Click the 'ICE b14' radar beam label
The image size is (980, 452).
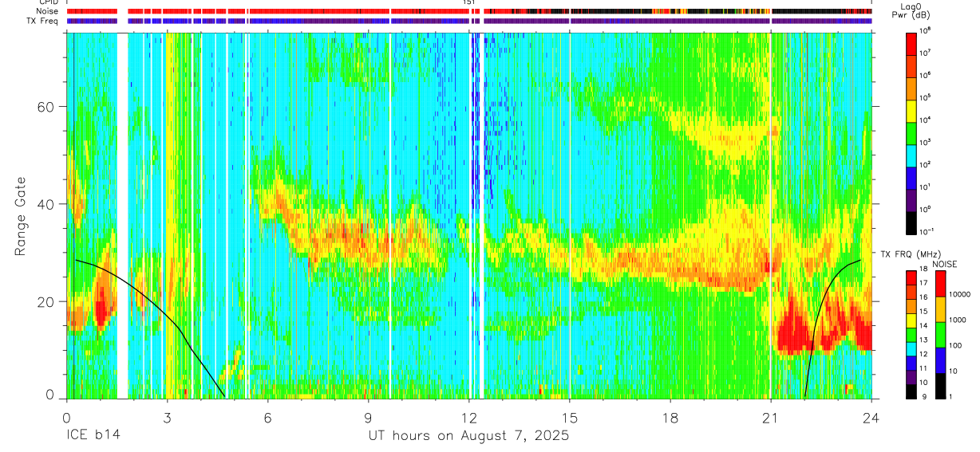(93, 436)
